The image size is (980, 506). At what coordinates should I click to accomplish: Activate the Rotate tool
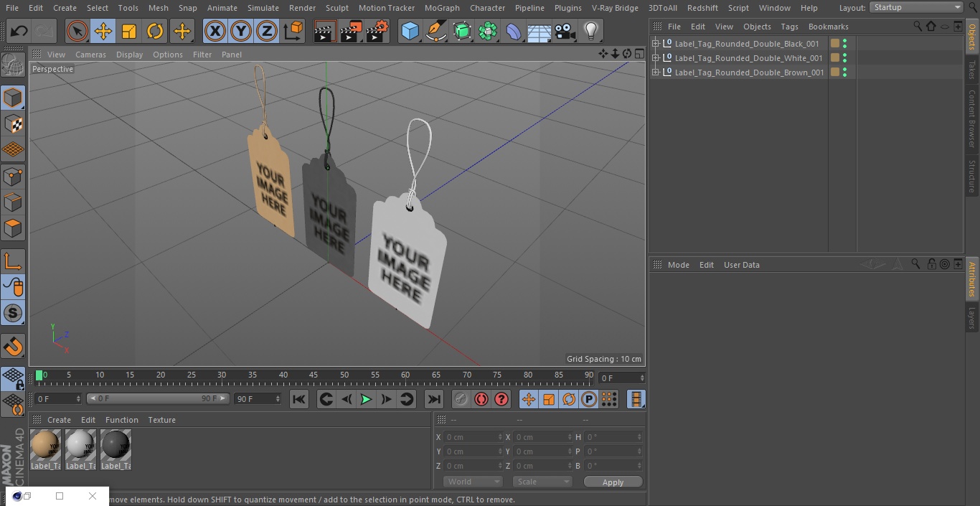coord(155,32)
